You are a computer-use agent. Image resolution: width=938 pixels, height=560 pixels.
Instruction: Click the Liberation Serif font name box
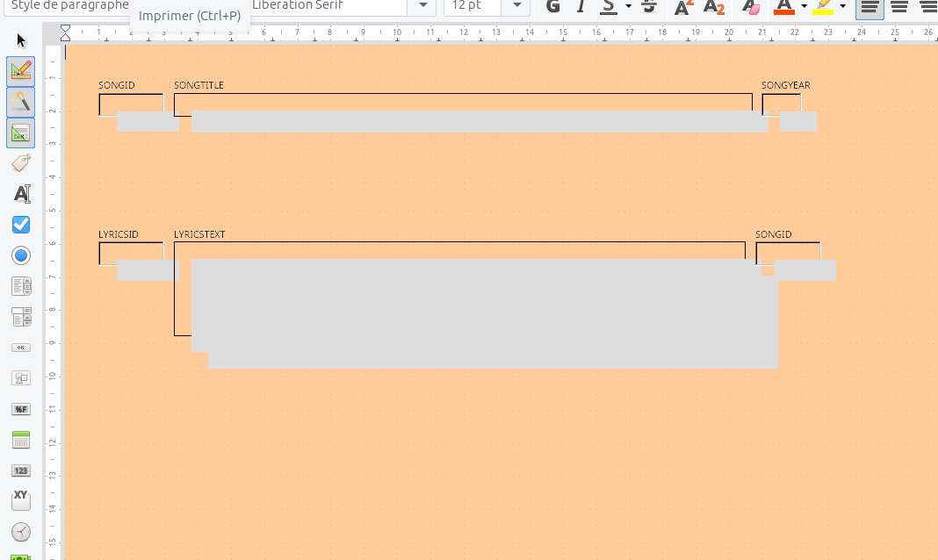coord(328,5)
